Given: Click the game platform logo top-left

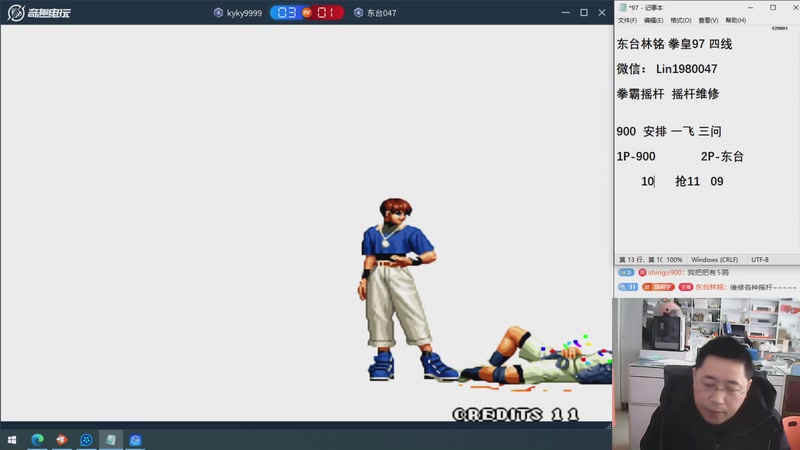Looking at the screenshot, I should pyautogui.click(x=39, y=13).
